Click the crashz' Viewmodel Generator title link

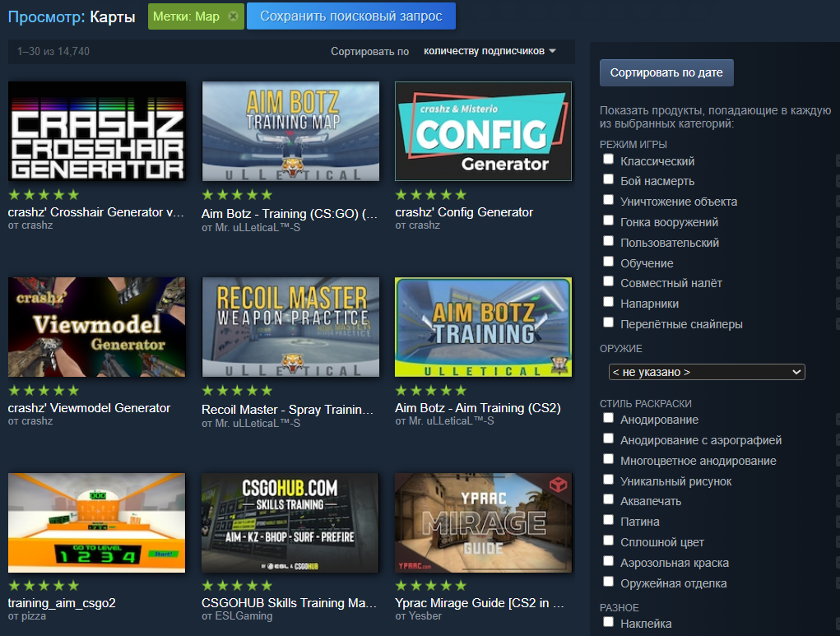[89, 408]
